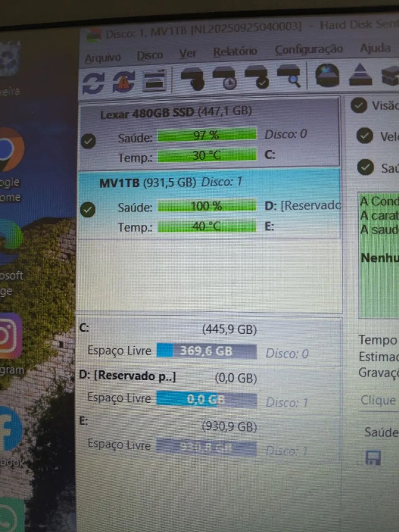Select the C: (445,9 GB) partition row

point(209,342)
